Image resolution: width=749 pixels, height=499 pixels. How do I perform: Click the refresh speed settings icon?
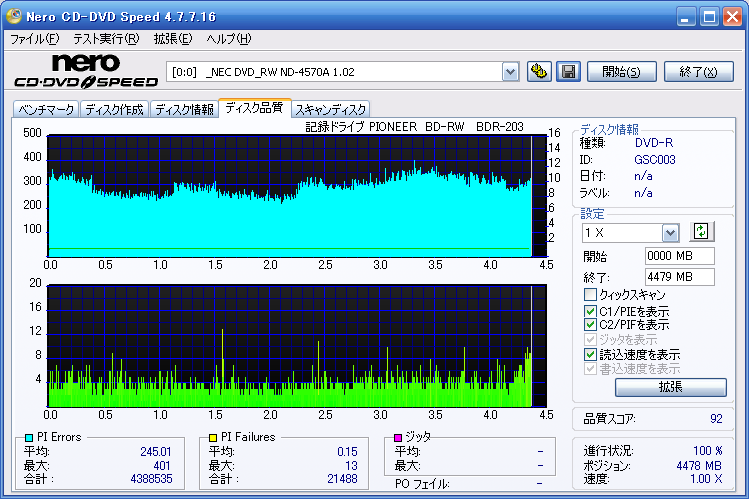tap(701, 232)
